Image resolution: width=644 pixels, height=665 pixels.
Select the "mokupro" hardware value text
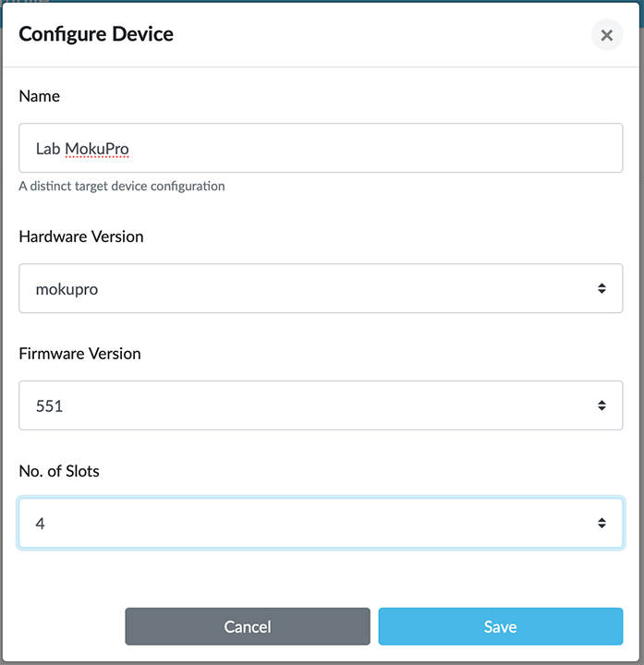tap(67, 289)
